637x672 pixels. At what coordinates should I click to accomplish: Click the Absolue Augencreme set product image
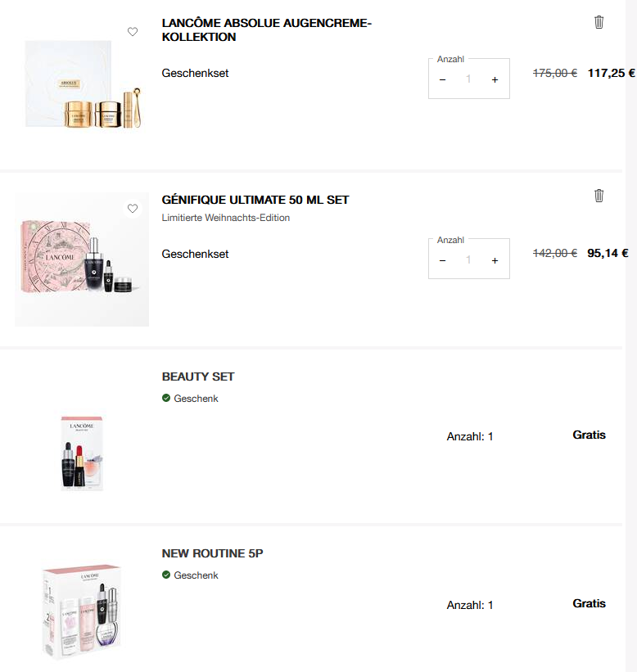click(82, 86)
